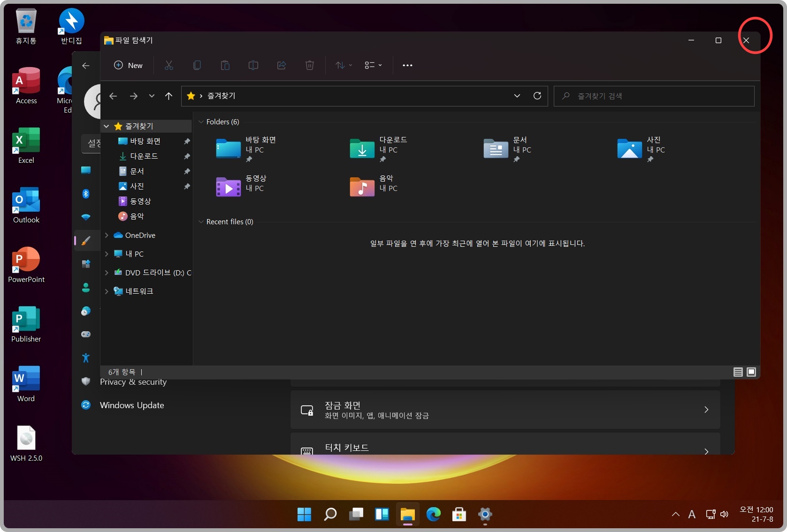
Task: Open the View layout options dropdown
Action: point(373,65)
